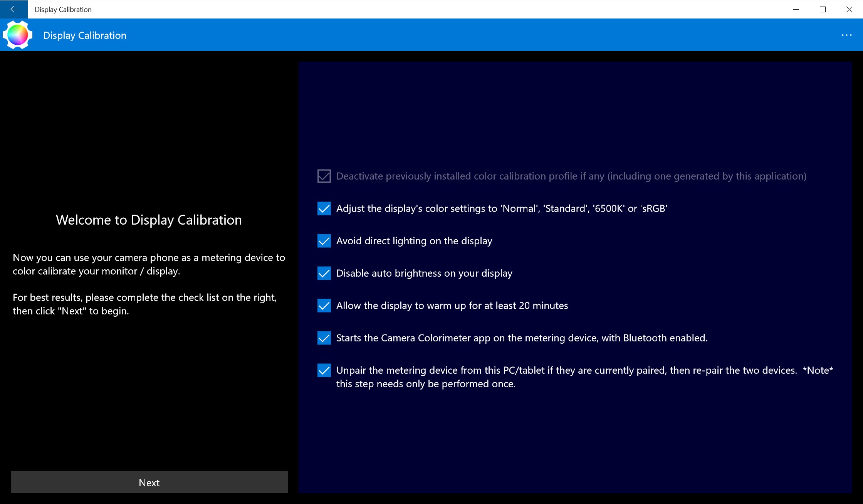Toggle the disabled 'Deactivate previously installed color calibration profile' checkbox
This screenshot has height=504, width=863.
(x=323, y=176)
